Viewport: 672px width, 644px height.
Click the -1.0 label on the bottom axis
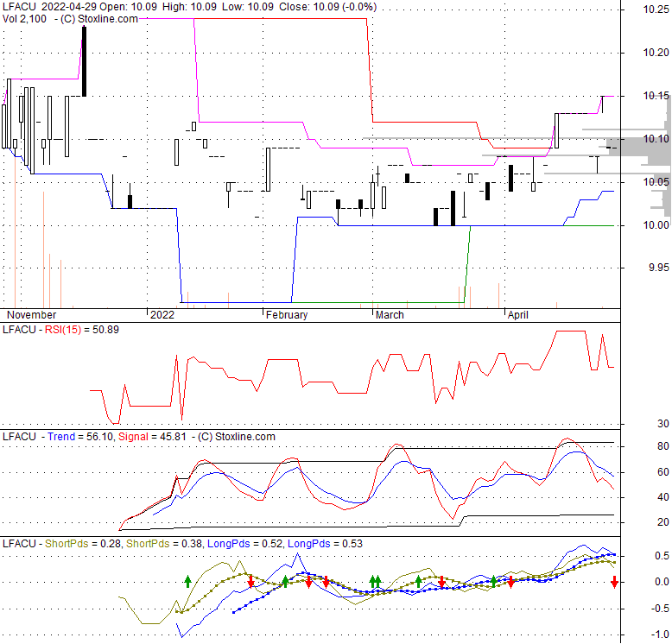(x=661, y=635)
